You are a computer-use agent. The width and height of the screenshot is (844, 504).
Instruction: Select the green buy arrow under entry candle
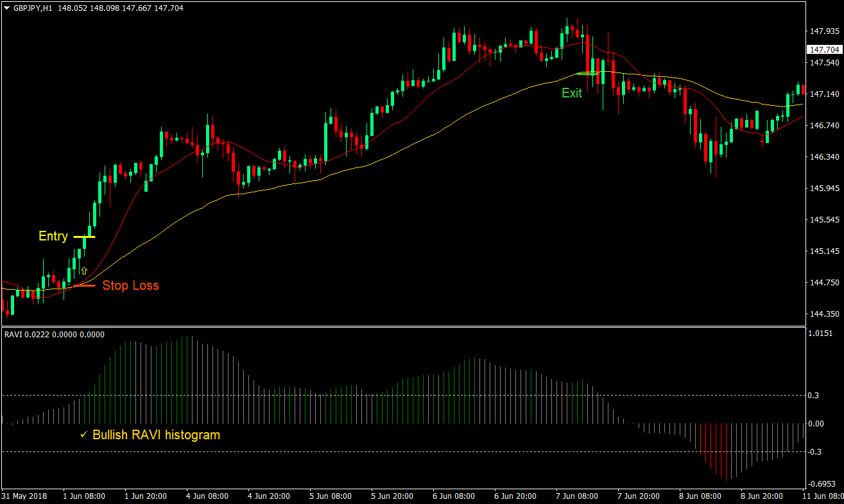(x=83, y=271)
